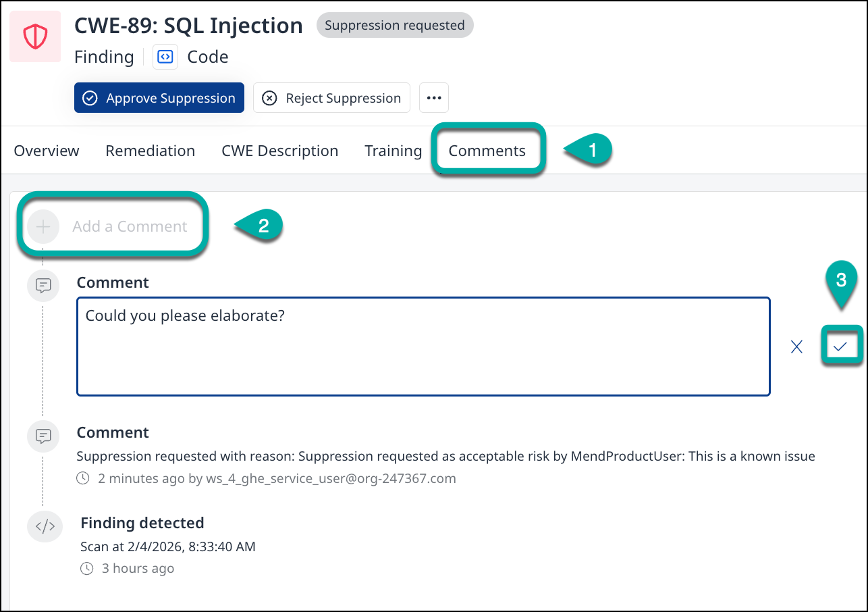Click the comment text box

[x=423, y=347]
